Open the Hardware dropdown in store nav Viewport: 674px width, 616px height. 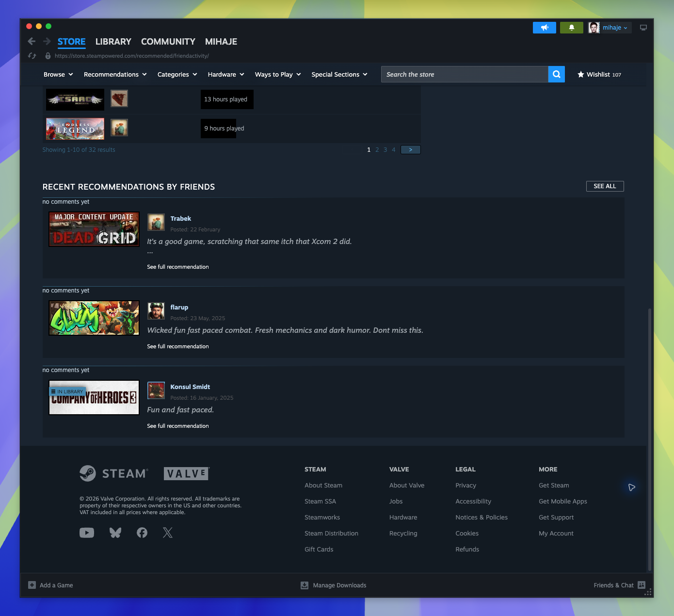tap(226, 74)
